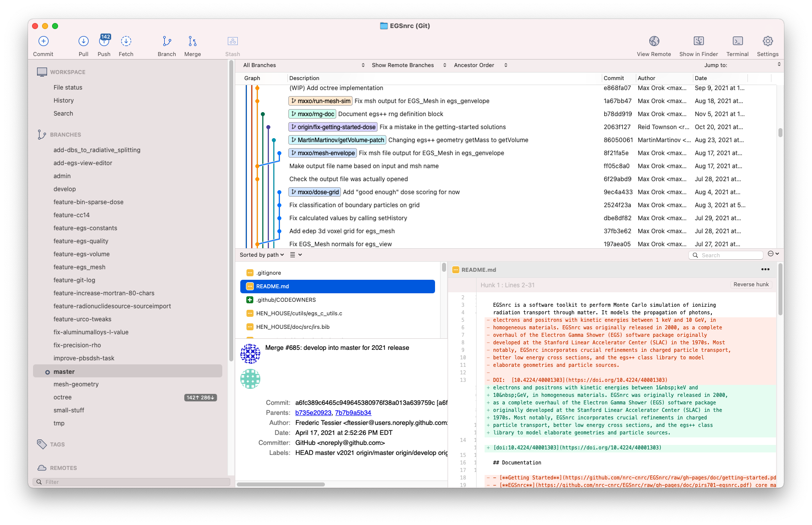812x525 pixels.
Task: Select the master branch
Action: coord(128,371)
